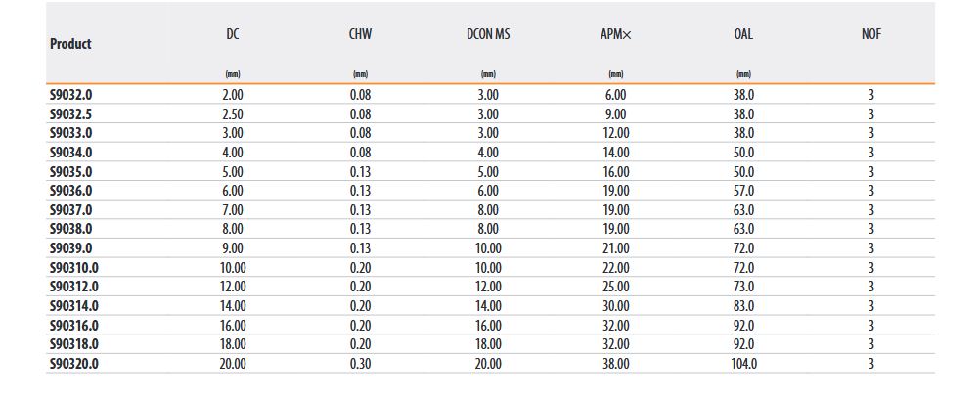Image resolution: width=980 pixels, height=401 pixels.
Task: Click the OAL value 57.0
Action: click(744, 191)
